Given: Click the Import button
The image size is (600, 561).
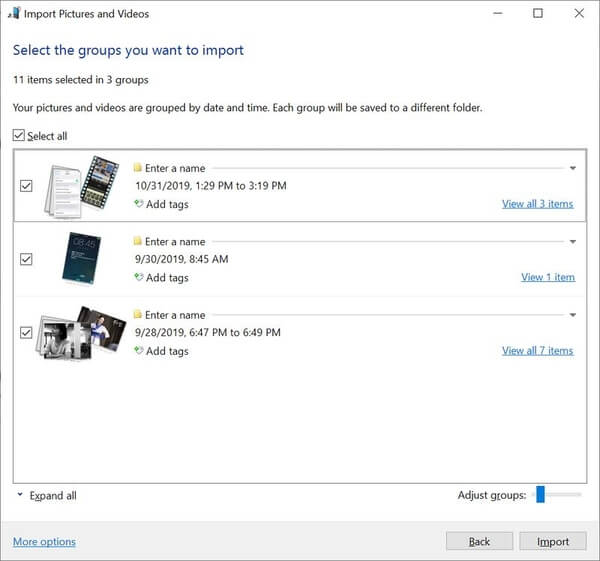Looking at the screenshot, I should click(x=553, y=541).
